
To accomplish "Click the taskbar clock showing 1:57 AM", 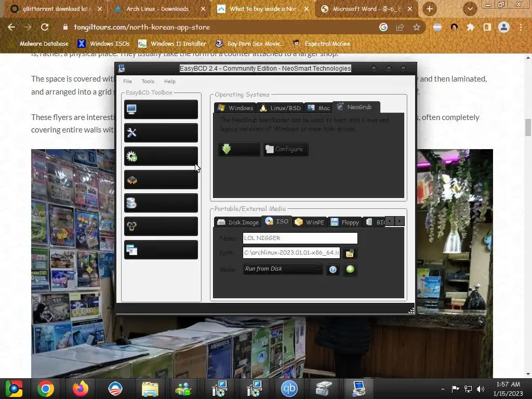I will pos(508,389).
